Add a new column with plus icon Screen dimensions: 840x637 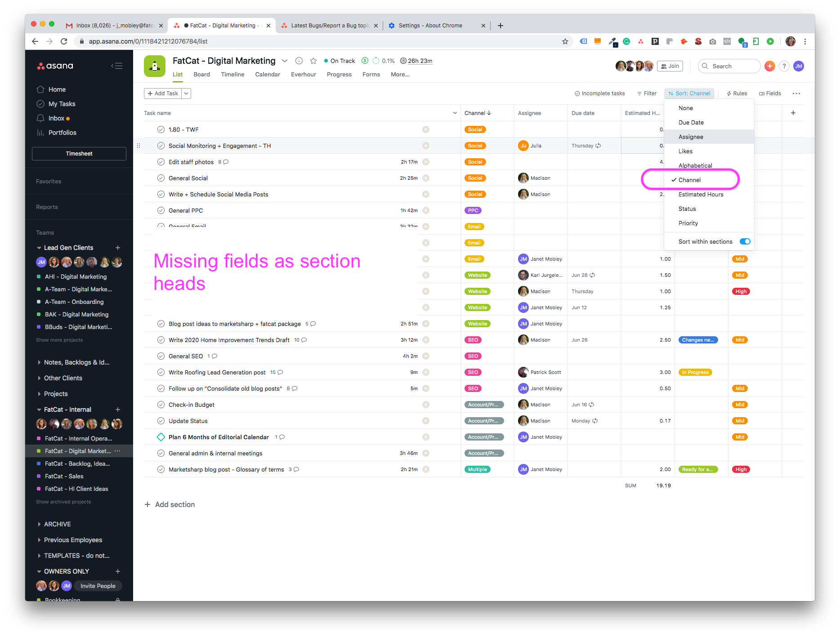tap(793, 113)
